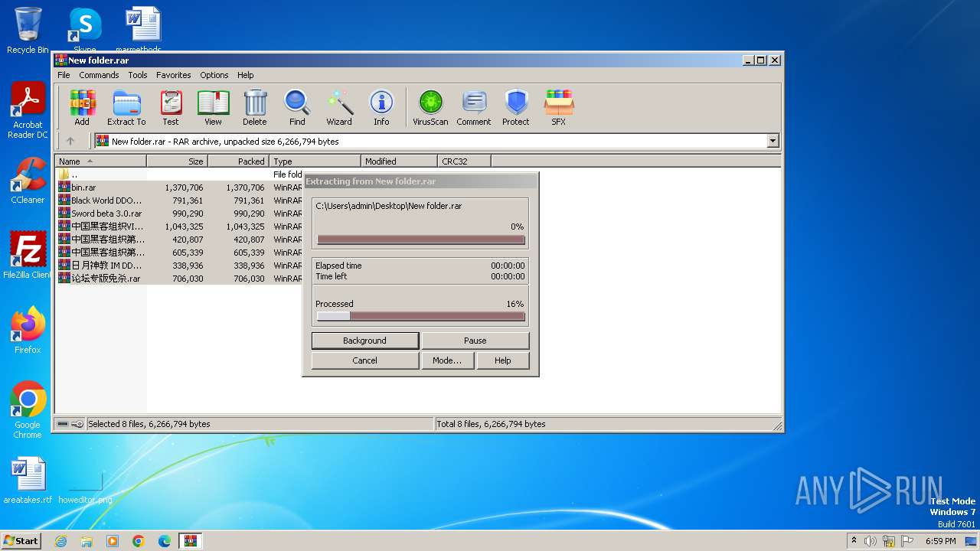Click the Start button
Viewport: 980px width, 551px height.
[x=21, y=541]
